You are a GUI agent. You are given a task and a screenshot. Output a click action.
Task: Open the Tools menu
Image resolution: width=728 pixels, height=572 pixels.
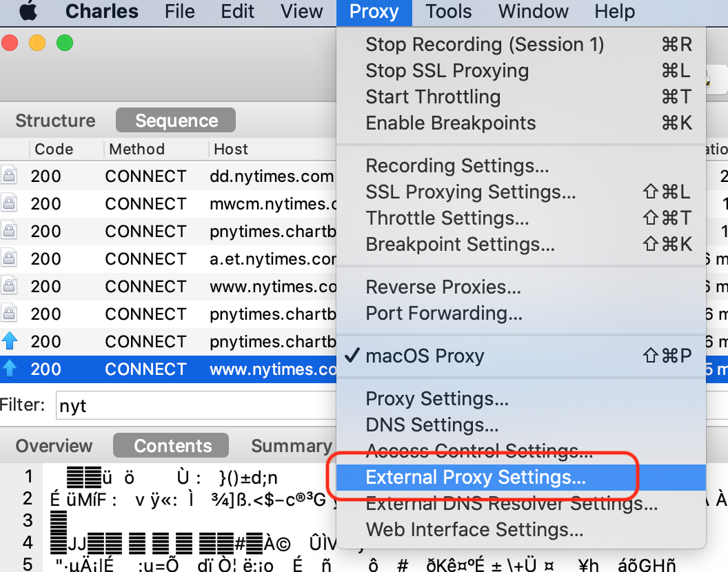pos(448,12)
